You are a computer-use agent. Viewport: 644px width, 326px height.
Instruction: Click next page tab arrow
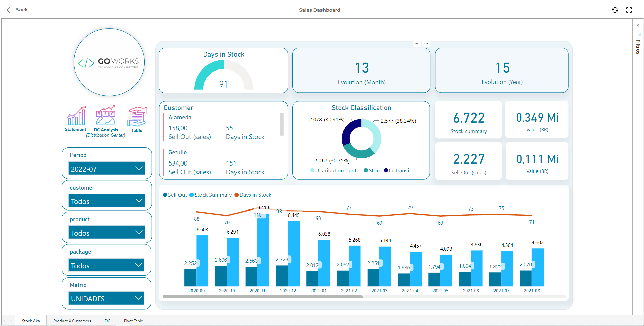point(11,321)
